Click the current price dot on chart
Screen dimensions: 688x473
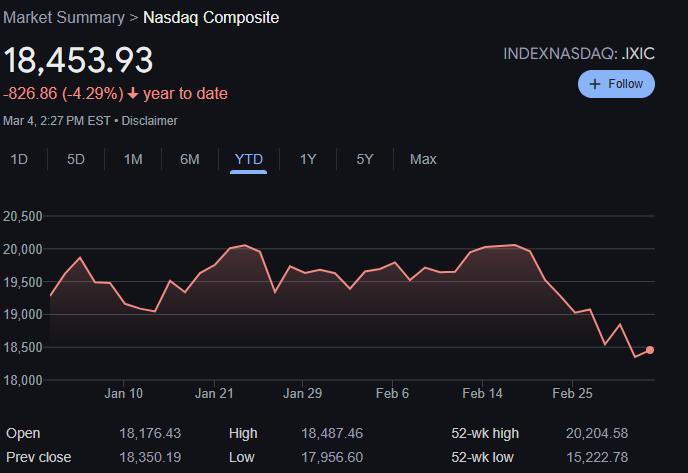click(650, 350)
